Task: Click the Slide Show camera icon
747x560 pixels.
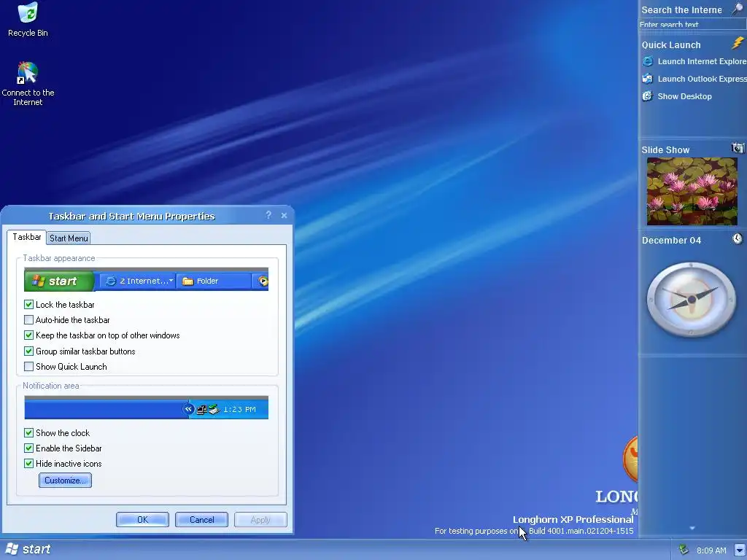Action: [738, 148]
